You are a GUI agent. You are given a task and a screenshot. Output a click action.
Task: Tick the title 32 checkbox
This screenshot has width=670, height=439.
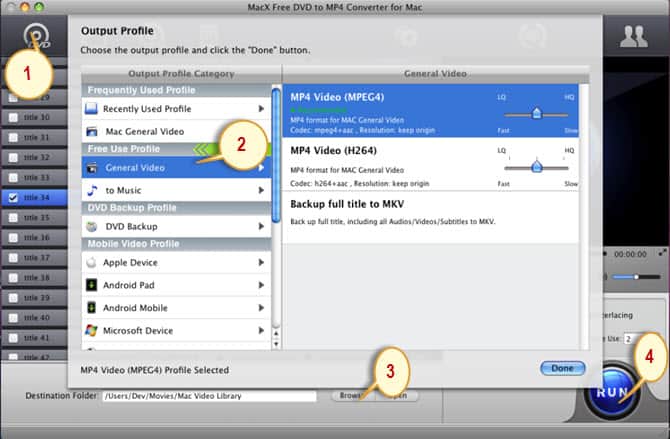(13, 157)
